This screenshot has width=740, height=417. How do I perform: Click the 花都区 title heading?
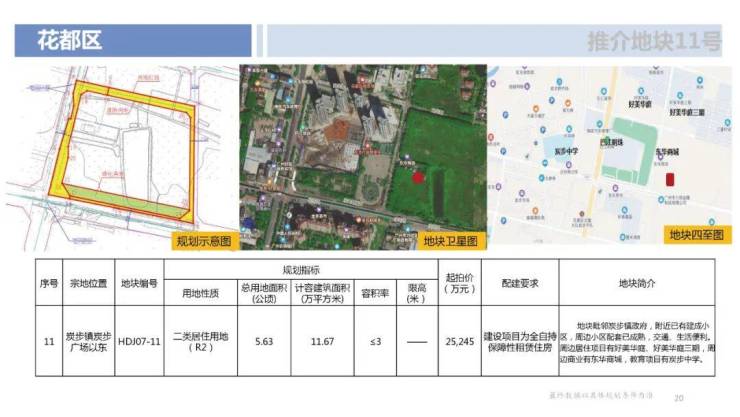pyautogui.click(x=69, y=41)
